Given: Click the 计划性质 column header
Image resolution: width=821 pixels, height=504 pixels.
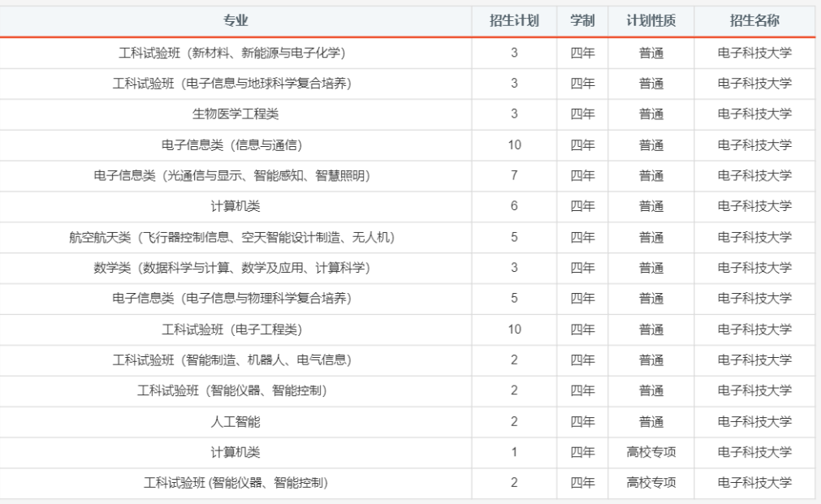Looking at the screenshot, I should pos(651,22).
